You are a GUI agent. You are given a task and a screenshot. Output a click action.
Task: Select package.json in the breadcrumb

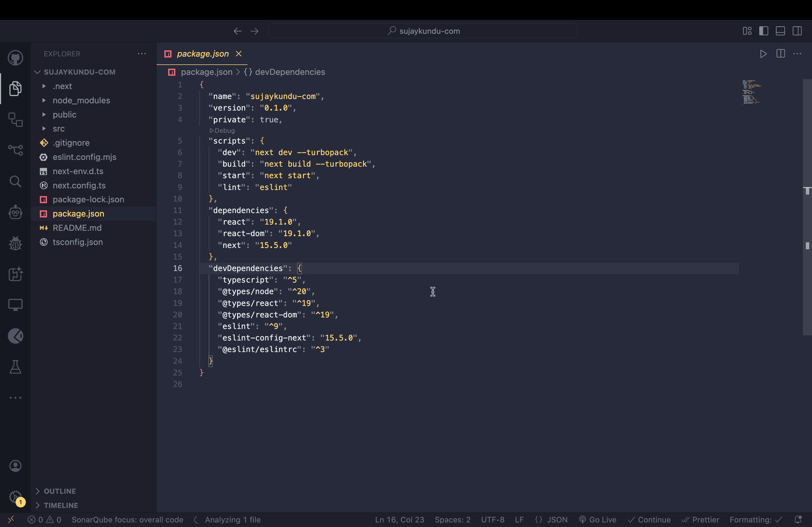point(206,72)
